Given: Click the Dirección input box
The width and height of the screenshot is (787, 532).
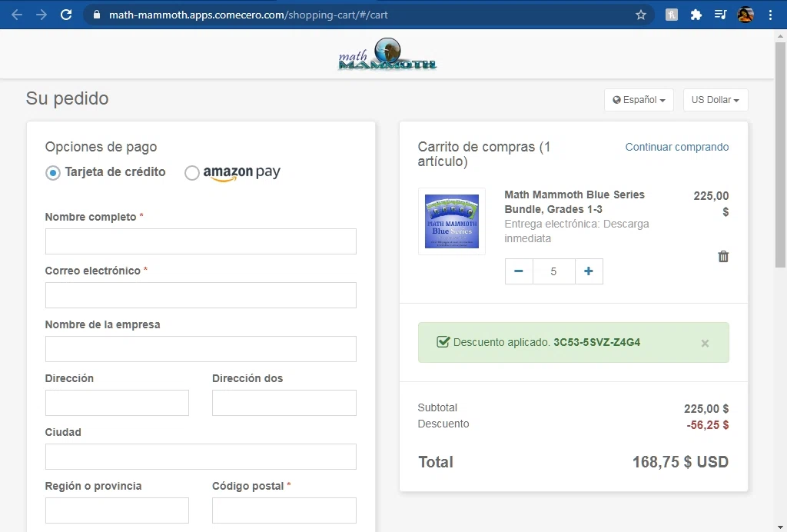Looking at the screenshot, I should (x=117, y=403).
